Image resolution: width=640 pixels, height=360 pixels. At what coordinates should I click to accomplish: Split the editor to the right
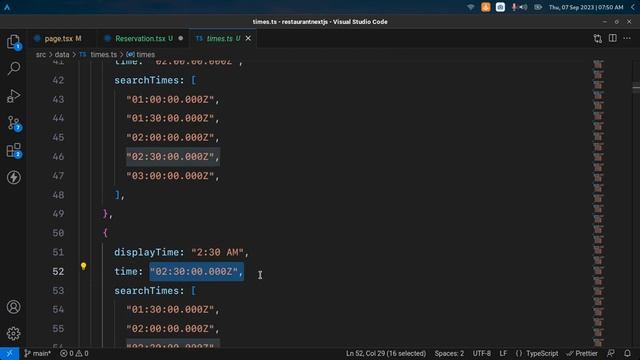click(613, 38)
